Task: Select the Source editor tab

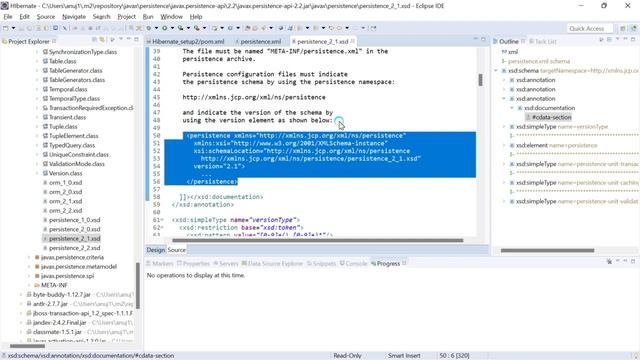Action: pos(176,250)
